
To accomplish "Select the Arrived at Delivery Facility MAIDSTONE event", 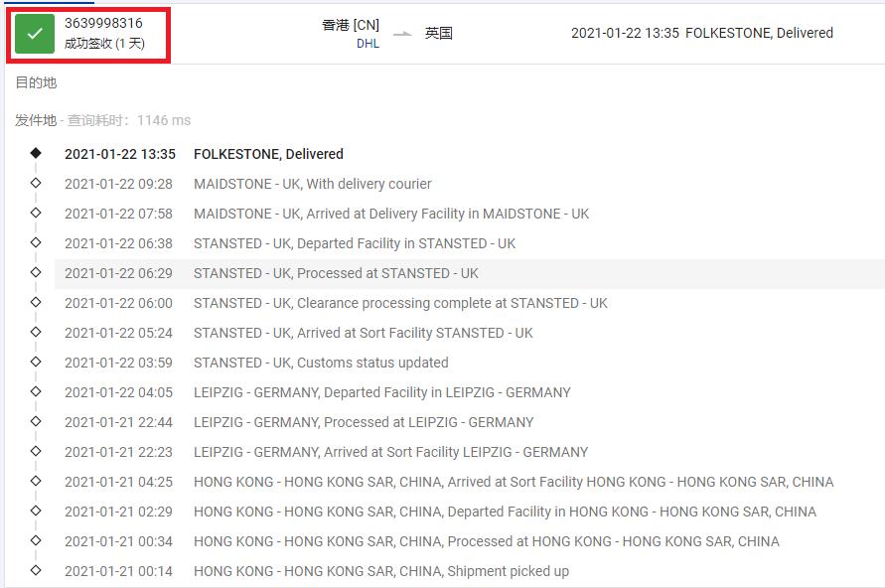I will pyautogui.click(x=390, y=214).
